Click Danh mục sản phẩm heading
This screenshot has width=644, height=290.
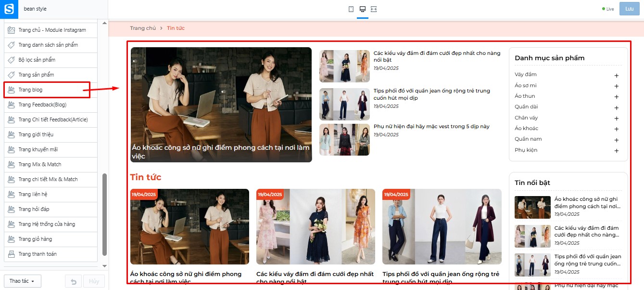549,58
